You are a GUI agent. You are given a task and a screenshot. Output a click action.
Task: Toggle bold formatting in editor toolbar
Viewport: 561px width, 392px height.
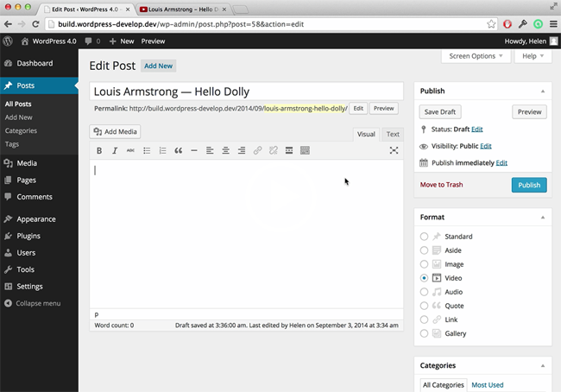[x=99, y=151]
